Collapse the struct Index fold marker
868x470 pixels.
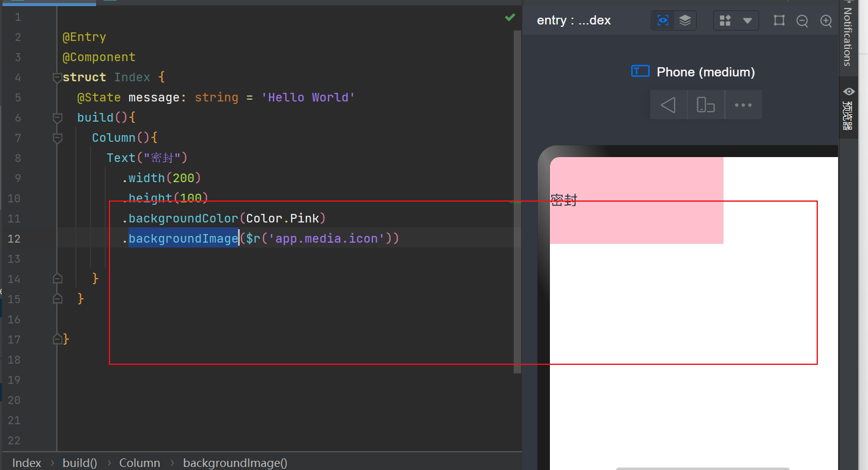click(x=57, y=78)
